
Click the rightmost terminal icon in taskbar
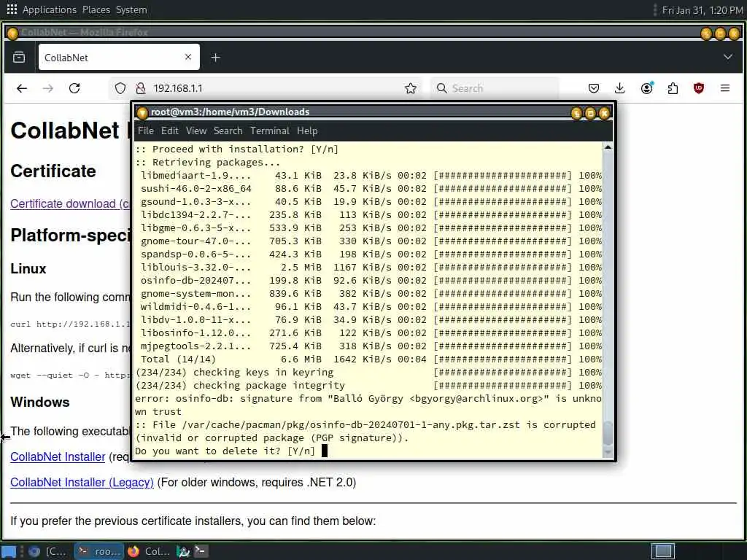(201, 551)
